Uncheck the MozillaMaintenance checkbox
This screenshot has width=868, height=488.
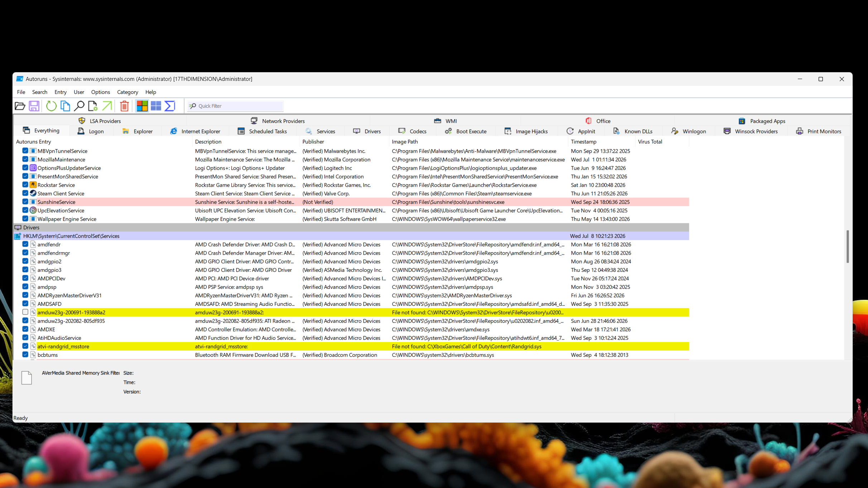pyautogui.click(x=25, y=159)
